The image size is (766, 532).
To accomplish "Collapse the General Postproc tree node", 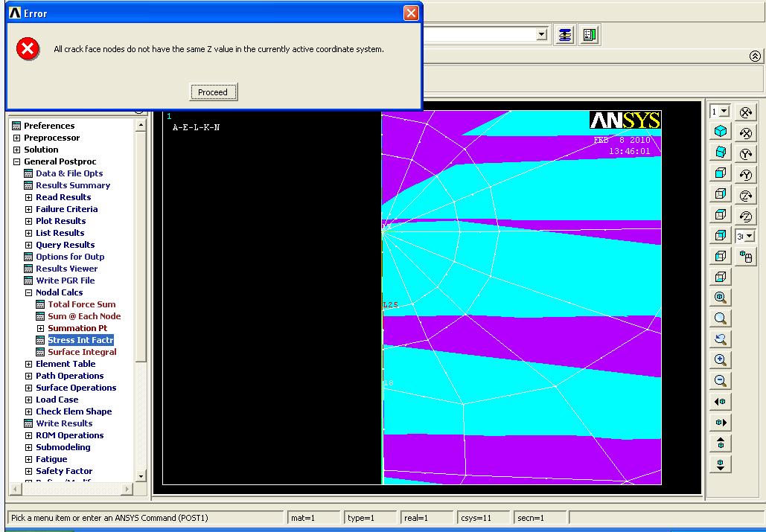I will click(16, 161).
